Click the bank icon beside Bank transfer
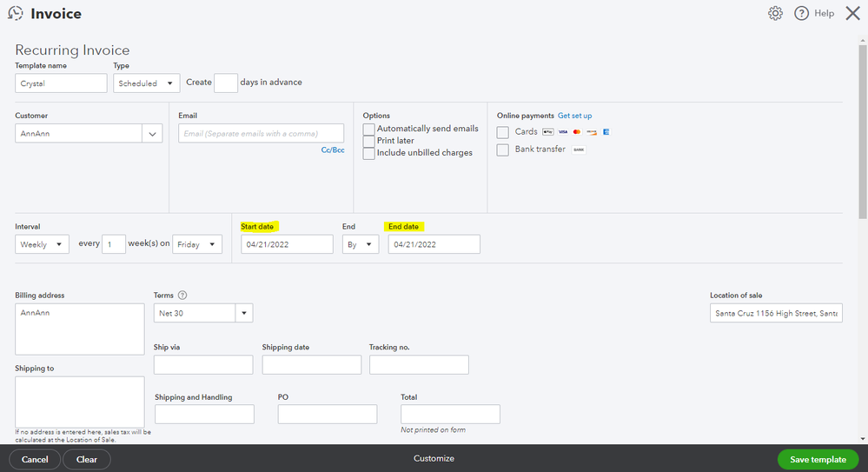 (x=579, y=150)
